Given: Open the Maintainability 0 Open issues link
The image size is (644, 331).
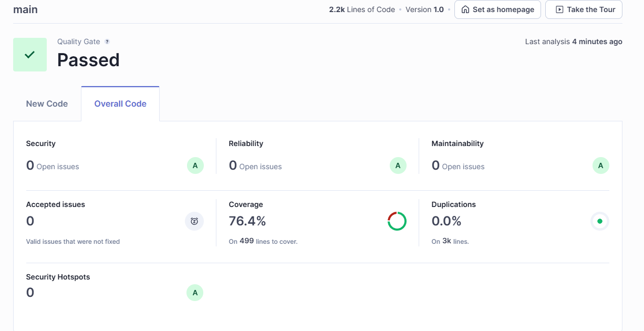Looking at the screenshot, I should point(458,165).
